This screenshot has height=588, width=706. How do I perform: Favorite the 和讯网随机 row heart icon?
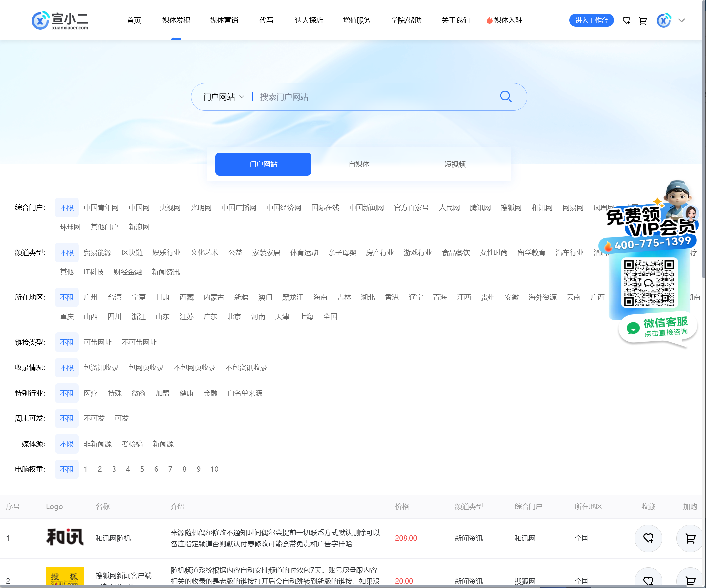tap(648, 538)
